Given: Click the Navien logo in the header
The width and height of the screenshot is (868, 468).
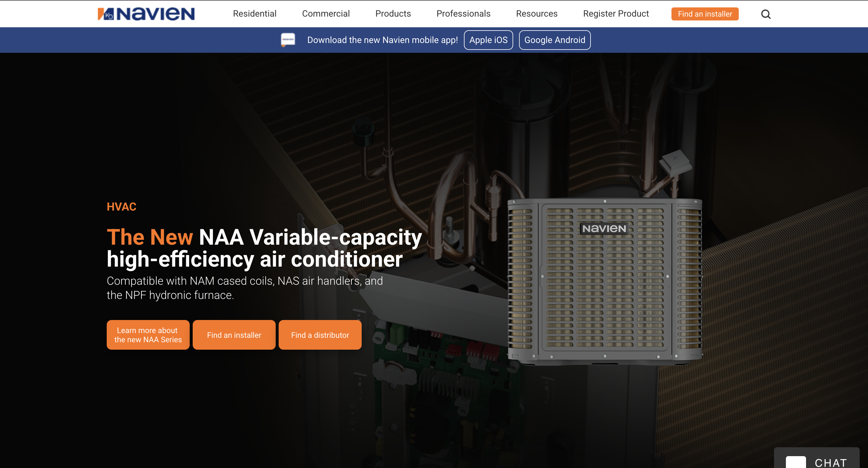Looking at the screenshot, I should 146,14.
